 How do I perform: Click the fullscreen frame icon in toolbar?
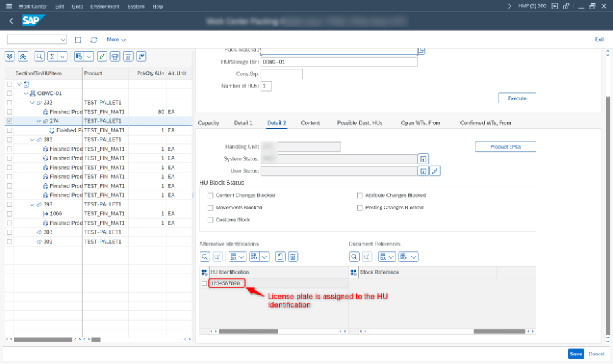(78, 39)
